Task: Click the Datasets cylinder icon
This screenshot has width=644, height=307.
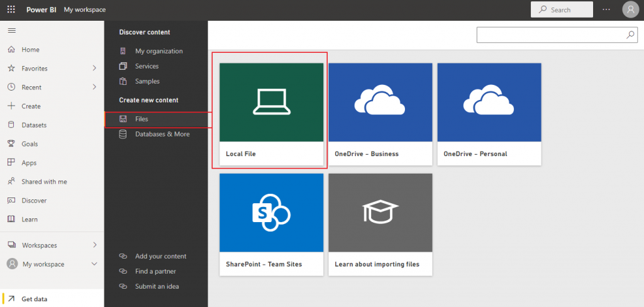Action: [x=11, y=125]
